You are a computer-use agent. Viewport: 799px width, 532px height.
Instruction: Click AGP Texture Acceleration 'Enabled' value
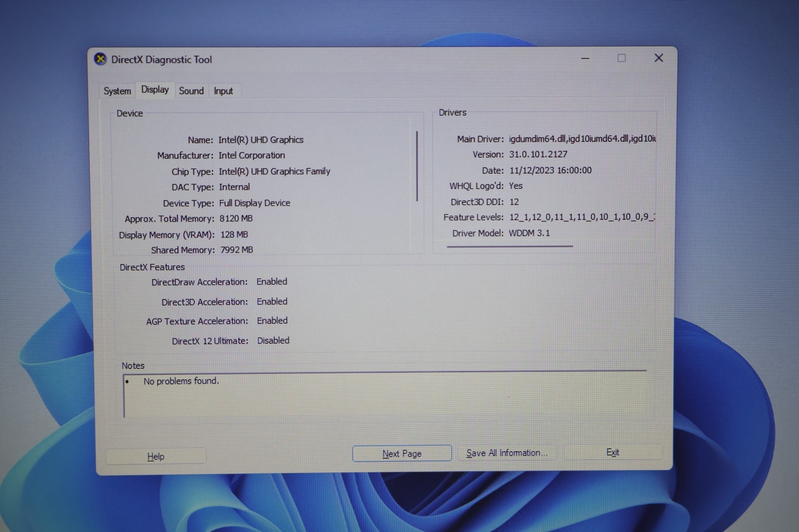click(272, 321)
